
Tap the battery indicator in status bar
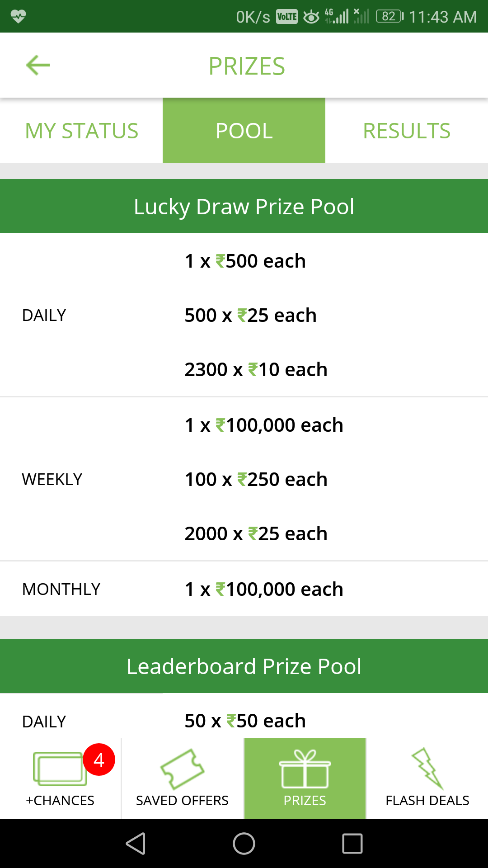coord(389,17)
